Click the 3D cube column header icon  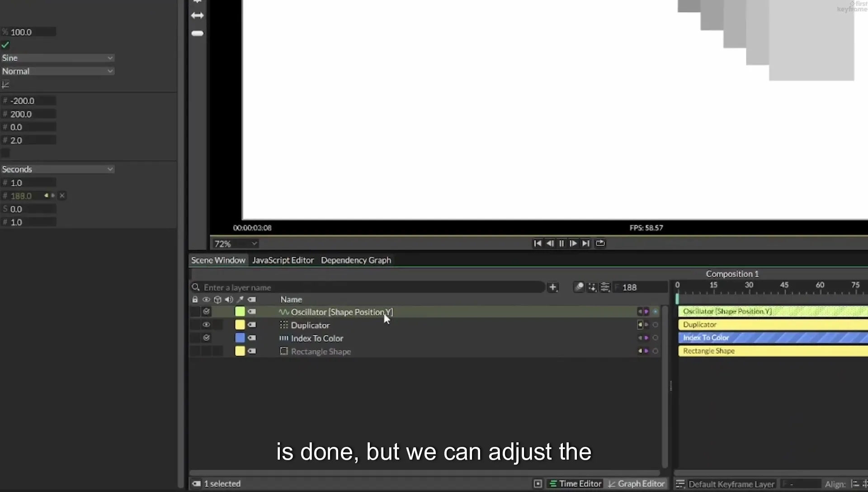[217, 299]
